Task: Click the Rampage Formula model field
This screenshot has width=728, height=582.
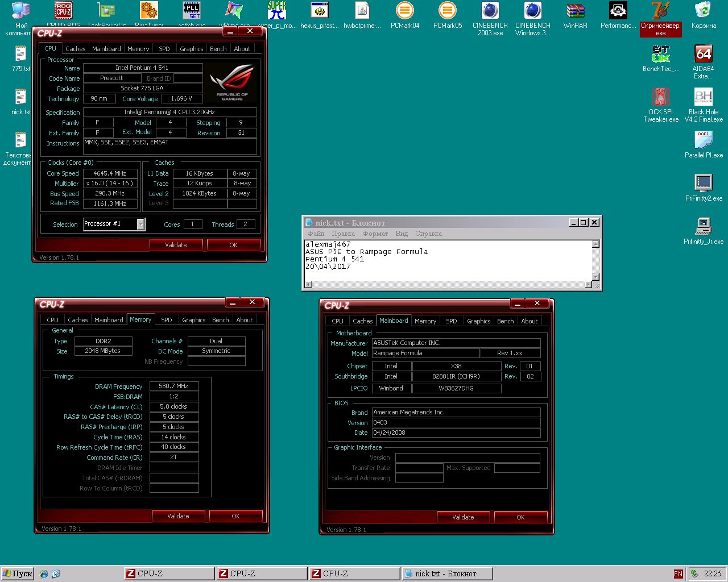Action: pyautogui.click(x=425, y=353)
